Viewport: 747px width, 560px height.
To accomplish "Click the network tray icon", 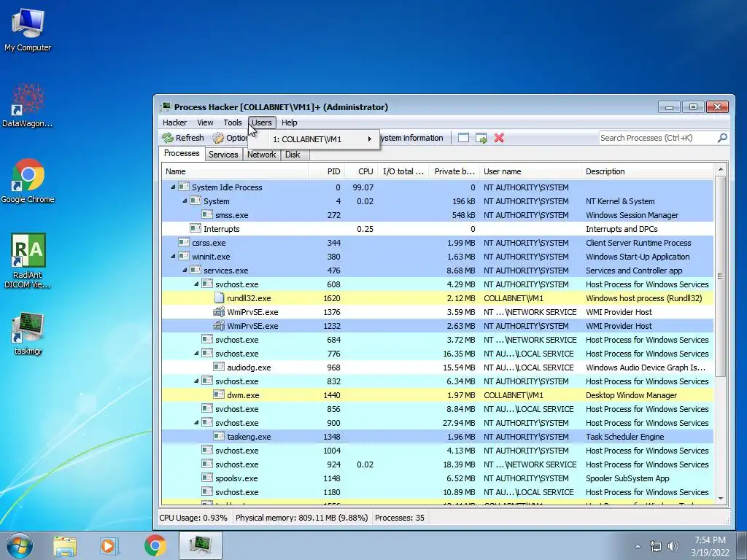I will coord(656,546).
